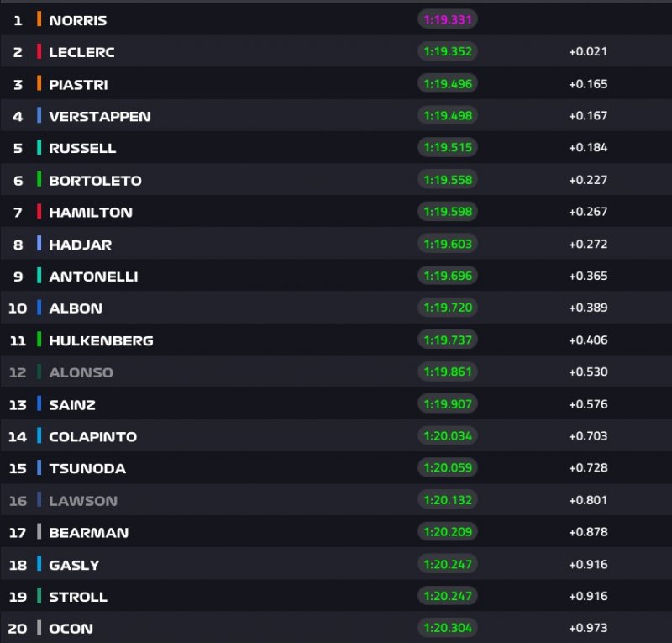Click the greyed-out ALONSO driver name
Image resolution: width=672 pixels, height=643 pixels.
coord(81,372)
